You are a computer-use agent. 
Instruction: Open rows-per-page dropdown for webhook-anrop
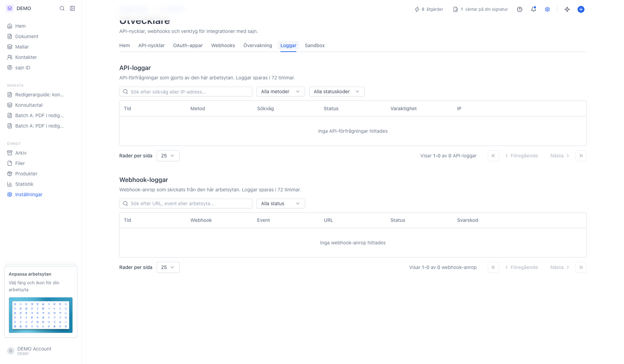click(168, 267)
